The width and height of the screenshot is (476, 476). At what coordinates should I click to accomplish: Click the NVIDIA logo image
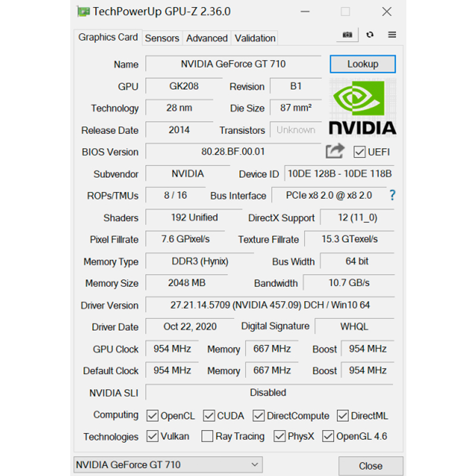(x=362, y=107)
